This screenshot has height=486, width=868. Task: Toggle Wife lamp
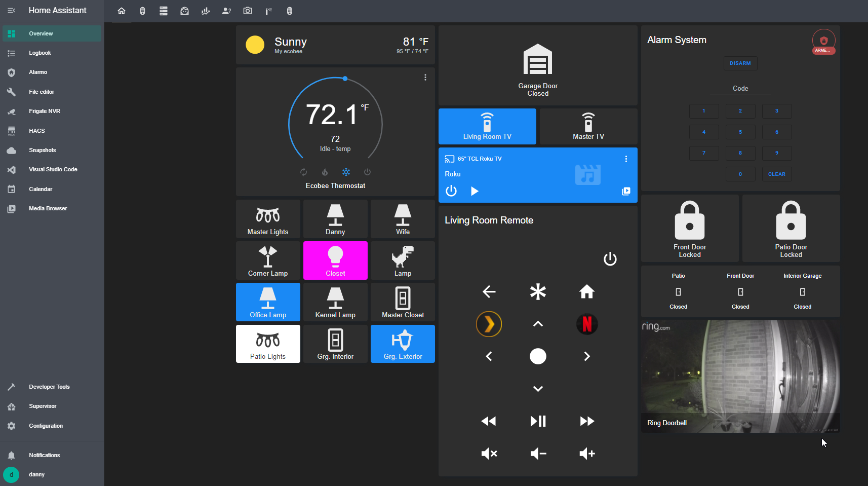tap(403, 219)
